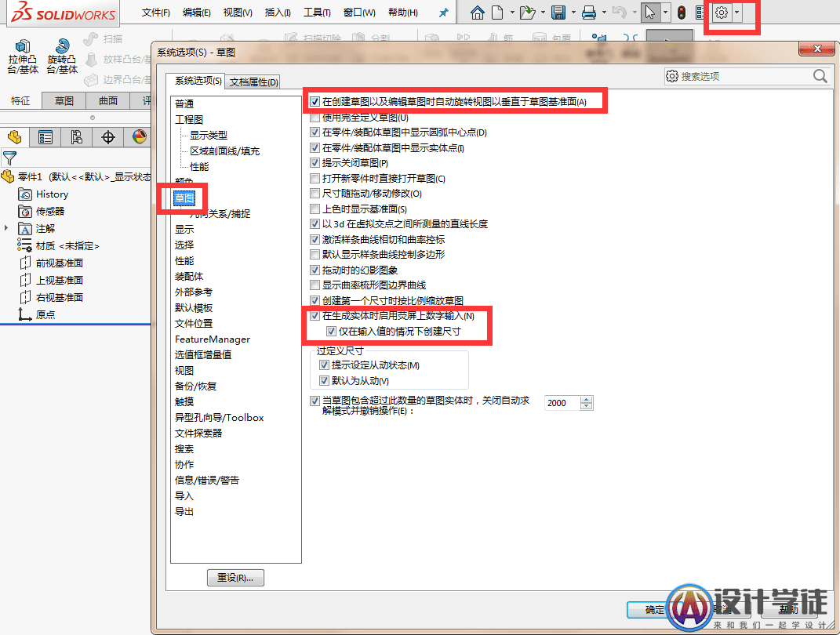840x635 pixels.
Task: Switch to 文档属性(D) tab
Action: coord(254,82)
